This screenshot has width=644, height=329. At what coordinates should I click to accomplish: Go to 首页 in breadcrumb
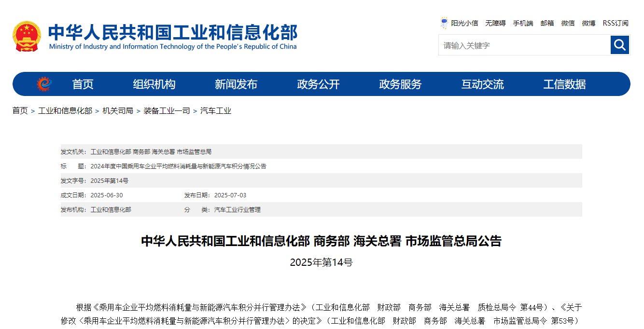click(x=20, y=110)
